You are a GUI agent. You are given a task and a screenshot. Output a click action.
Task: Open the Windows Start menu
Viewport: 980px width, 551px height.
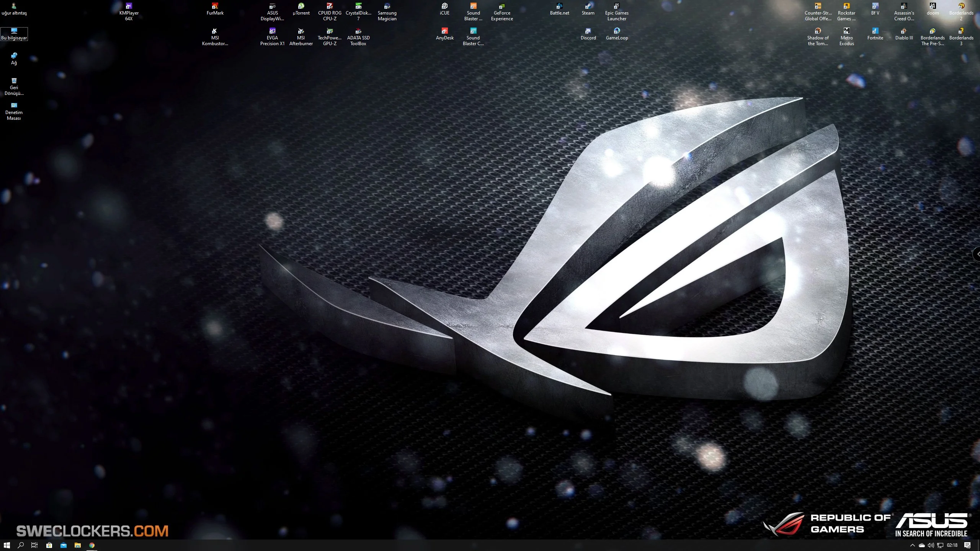tap(7, 545)
